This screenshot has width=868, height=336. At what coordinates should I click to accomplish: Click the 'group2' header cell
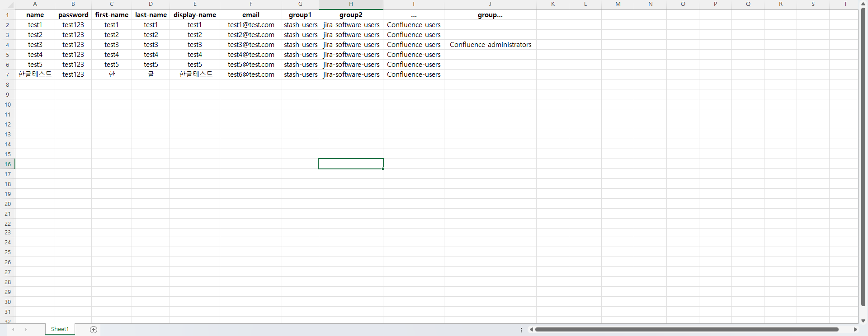click(x=351, y=15)
